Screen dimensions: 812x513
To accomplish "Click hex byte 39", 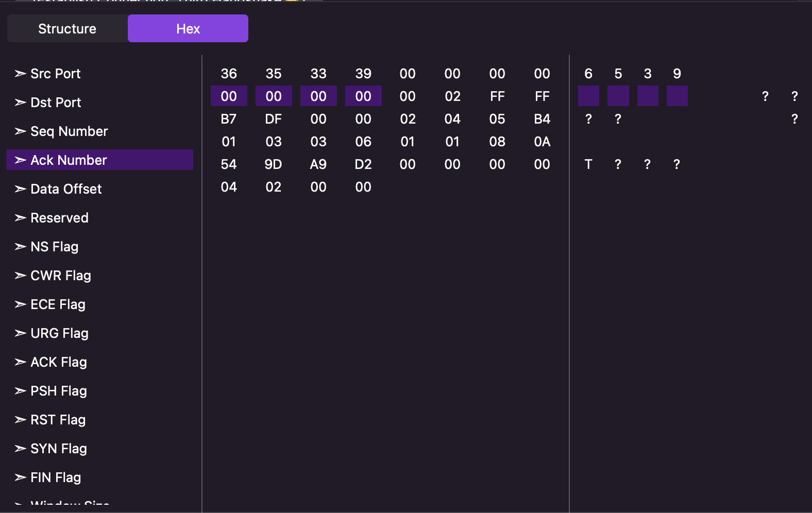I will 363,74.
